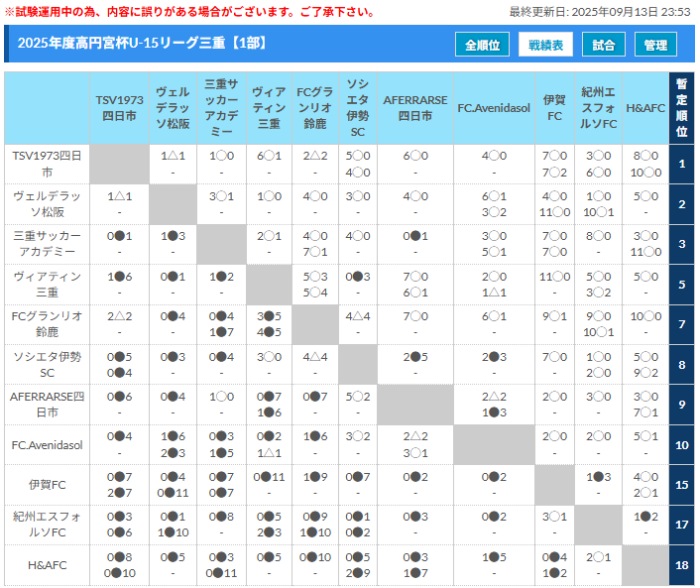This screenshot has width=700, height=588.
Task: Click column header 伊賀FC
Action: [x=554, y=108]
